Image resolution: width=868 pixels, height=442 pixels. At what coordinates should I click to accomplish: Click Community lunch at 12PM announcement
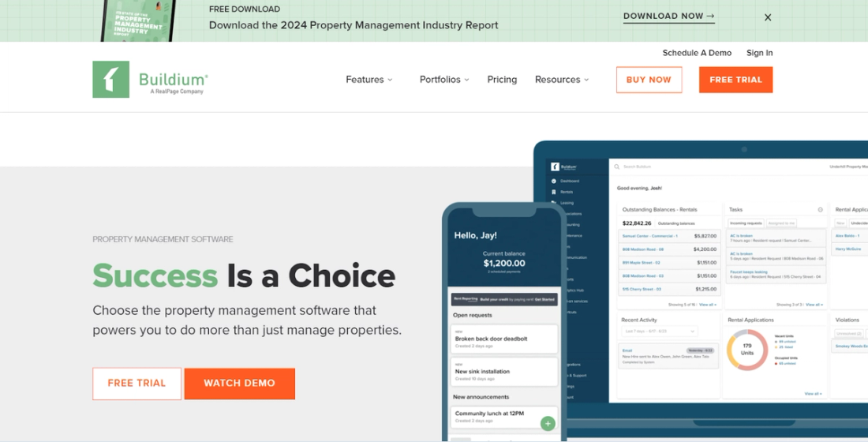pos(503,417)
